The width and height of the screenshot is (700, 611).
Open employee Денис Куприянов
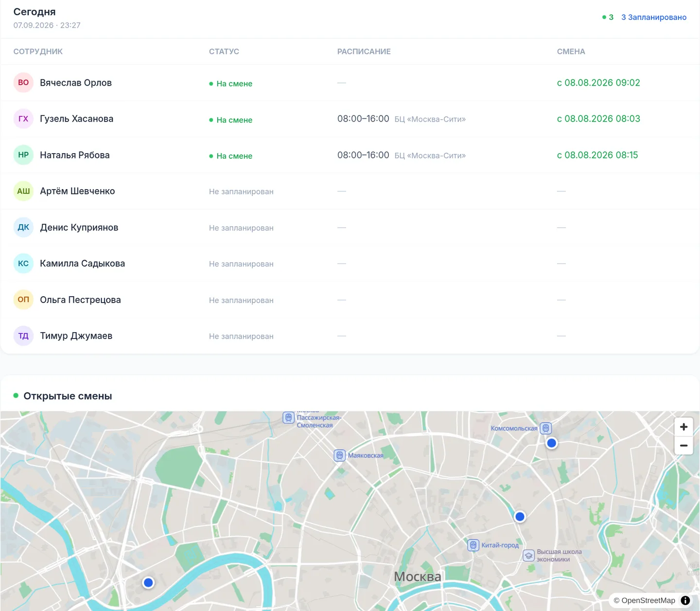point(79,227)
